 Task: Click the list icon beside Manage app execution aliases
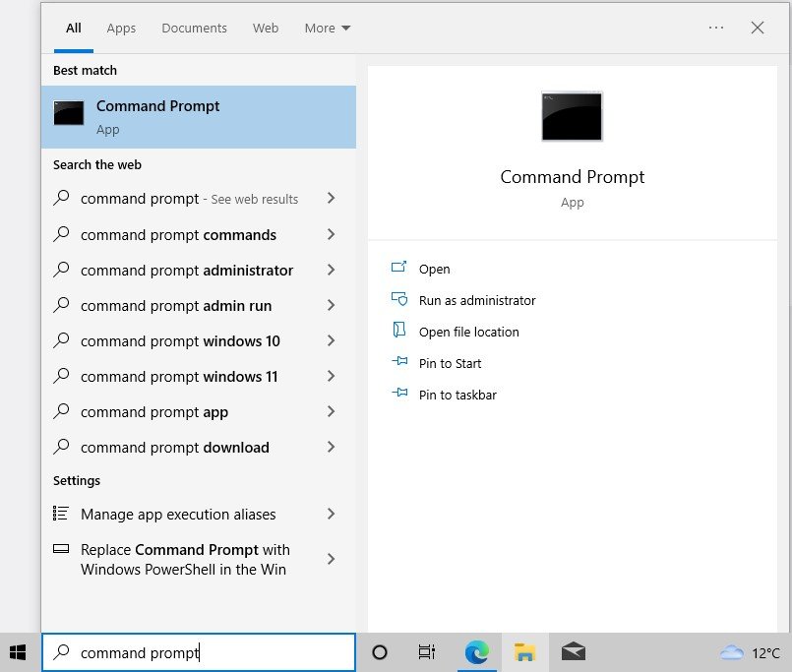pos(61,514)
